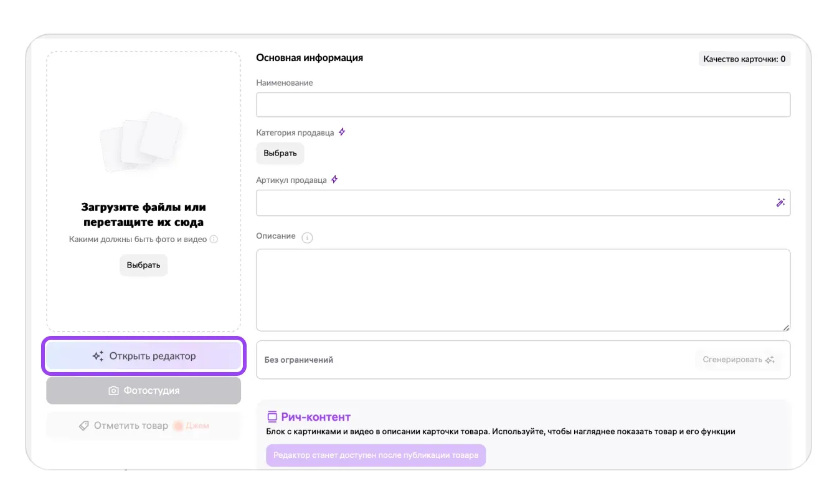Click the Какими должны быть фото и видео link
This screenshot has height=504, width=837.
tap(138, 240)
